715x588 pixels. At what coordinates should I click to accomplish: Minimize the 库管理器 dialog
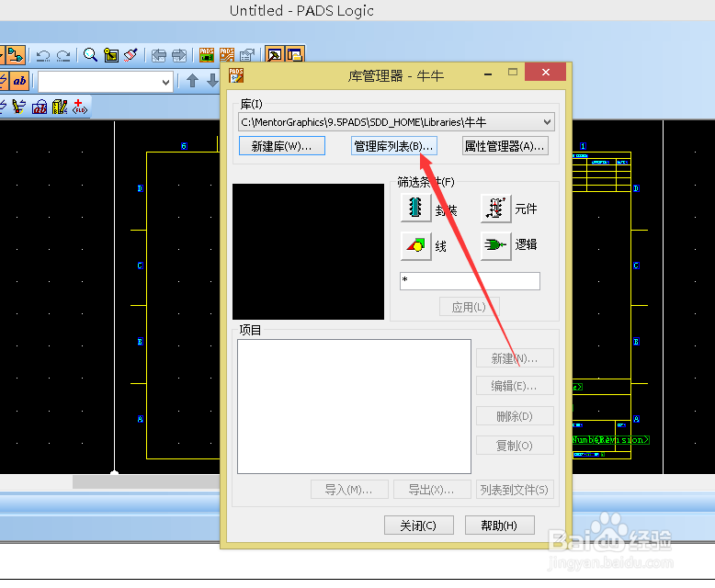(488, 73)
